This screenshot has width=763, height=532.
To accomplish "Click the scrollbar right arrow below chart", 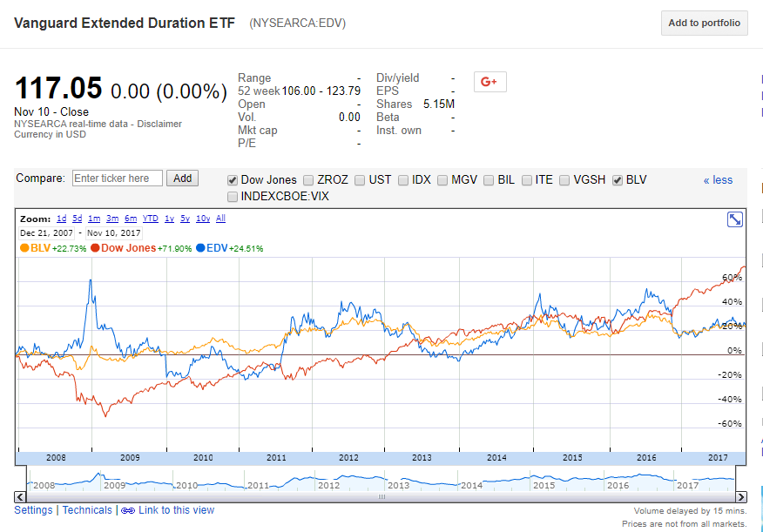I will point(740,497).
